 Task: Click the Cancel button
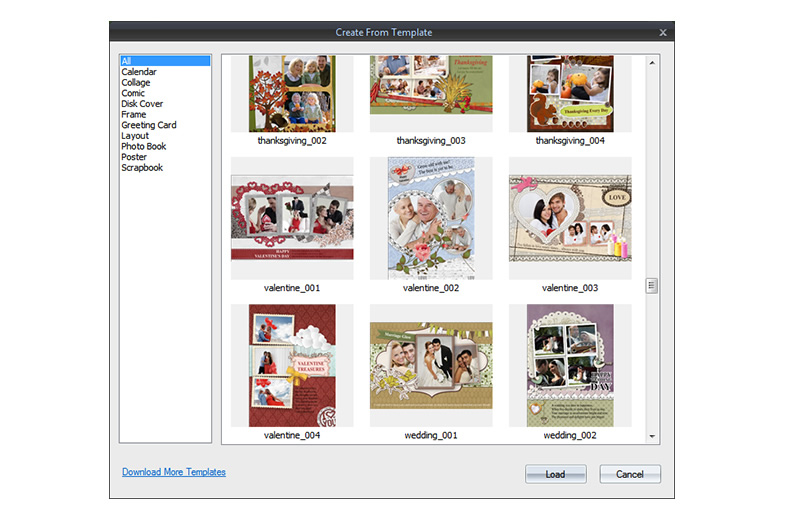pos(630,474)
